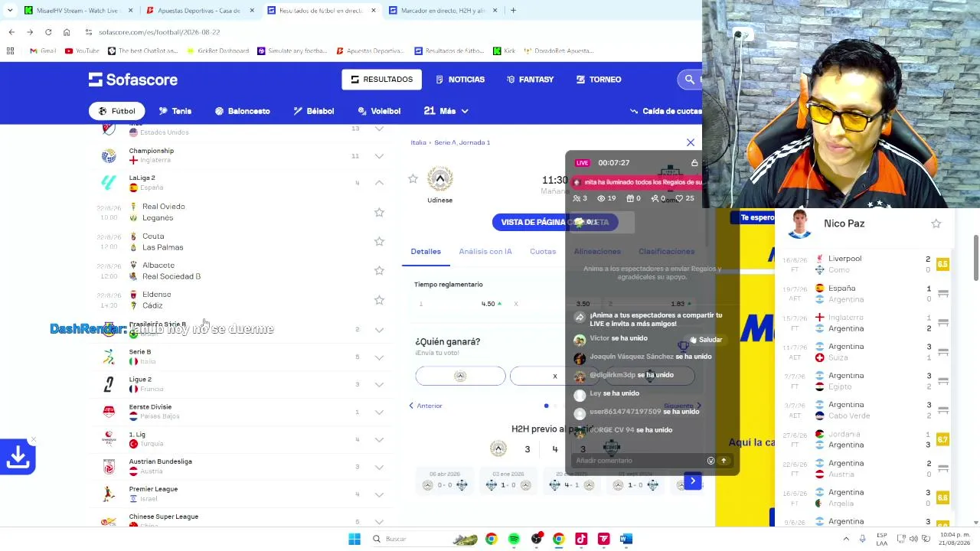The width and height of the screenshot is (980, 551).
Task: Expand the Ligue 2 Francia matches
Action: click(379, 385)
